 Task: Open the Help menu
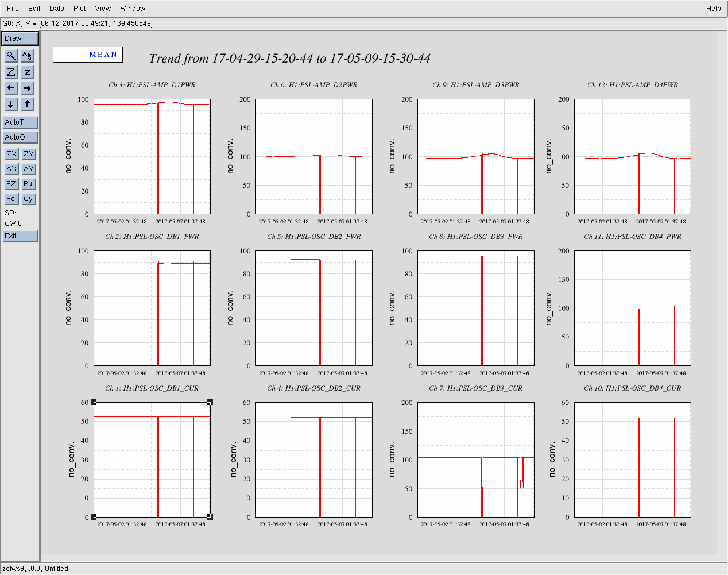point(714,9)
